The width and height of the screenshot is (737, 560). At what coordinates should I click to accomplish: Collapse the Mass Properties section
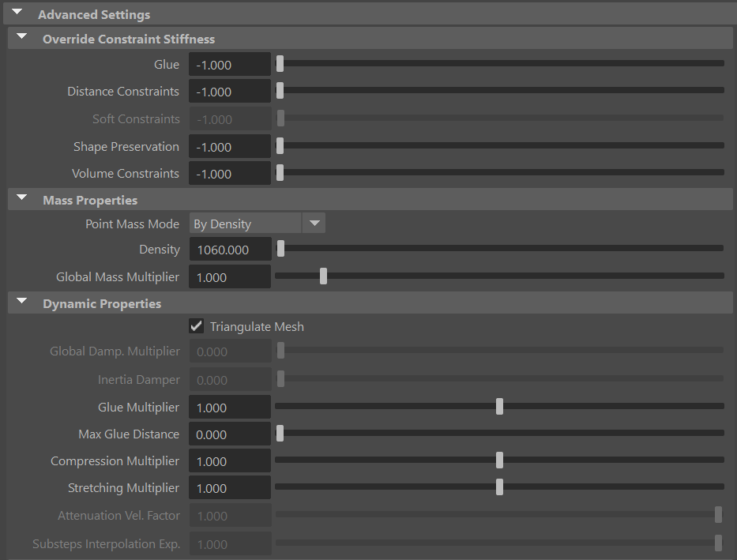[21, 199]
